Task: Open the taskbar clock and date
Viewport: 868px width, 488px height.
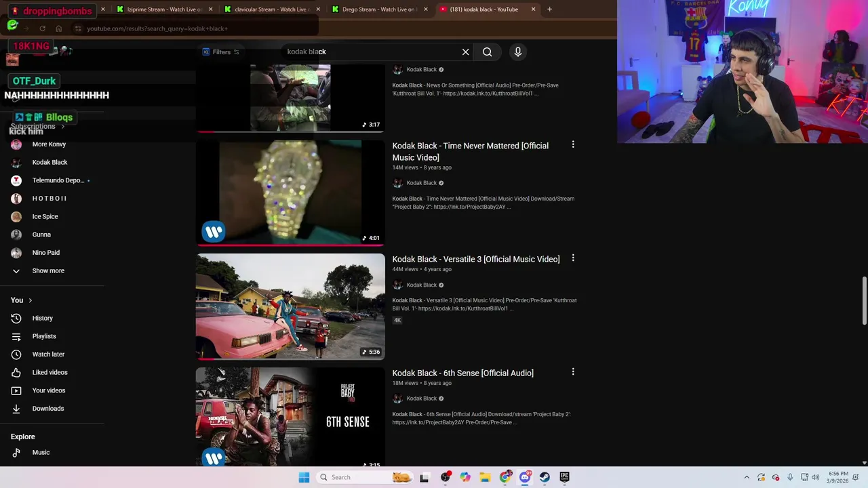Action: (x=839, y=477)
